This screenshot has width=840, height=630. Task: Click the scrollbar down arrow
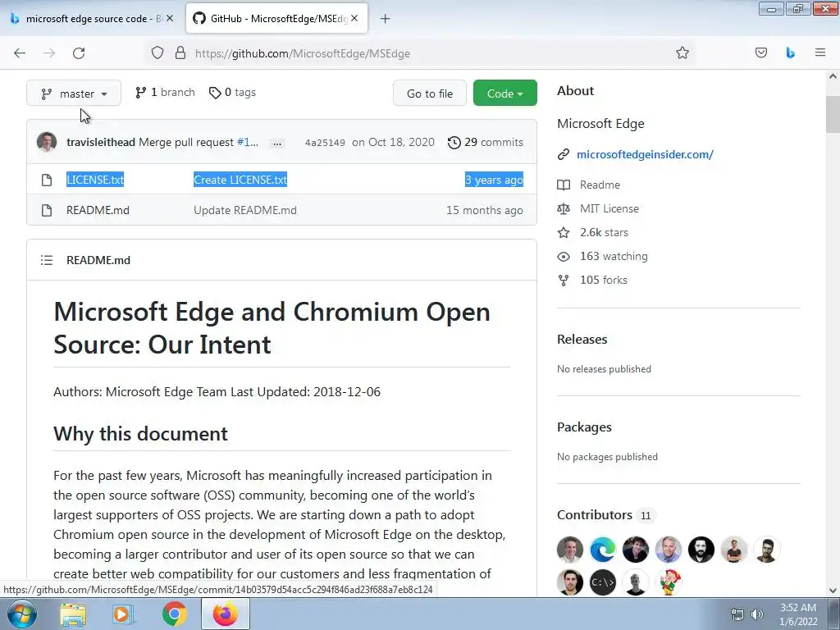point(833,591)
